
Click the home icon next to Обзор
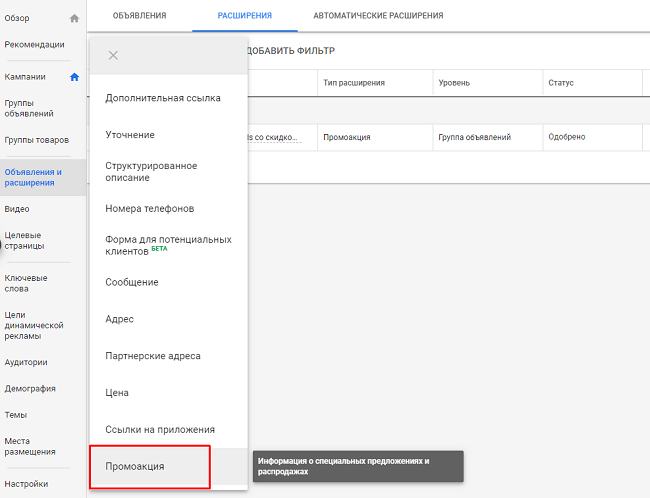[x=74, y=18]
